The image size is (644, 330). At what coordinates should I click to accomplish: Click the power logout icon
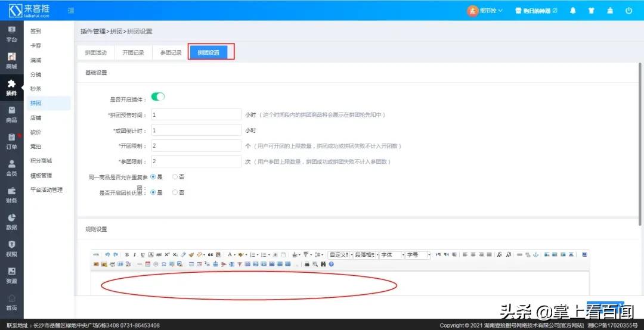[628, 11]
